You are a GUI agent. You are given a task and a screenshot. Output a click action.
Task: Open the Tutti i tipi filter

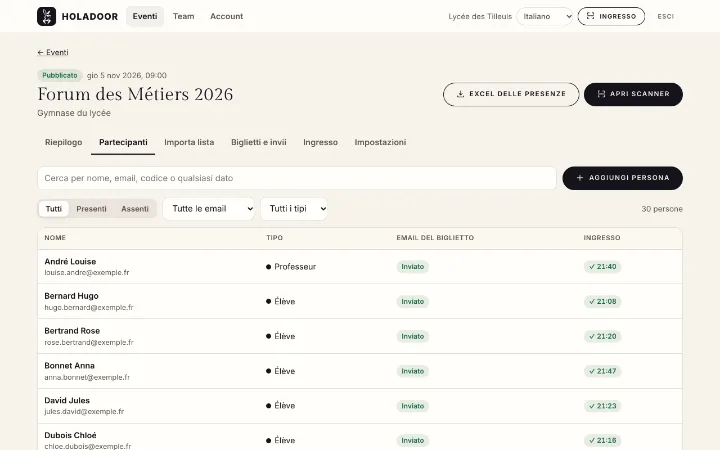294,209
